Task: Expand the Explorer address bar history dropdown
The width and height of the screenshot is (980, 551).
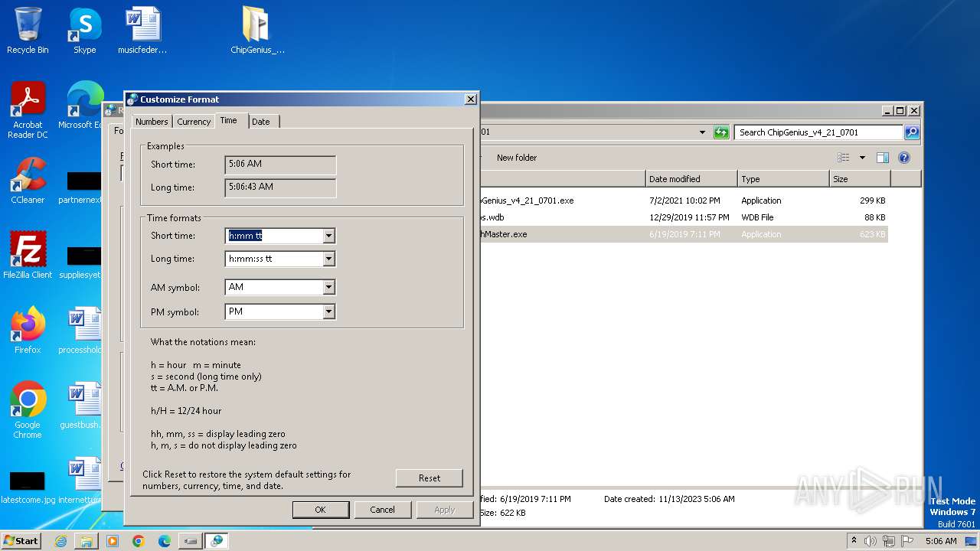Action: coord(702,132)
